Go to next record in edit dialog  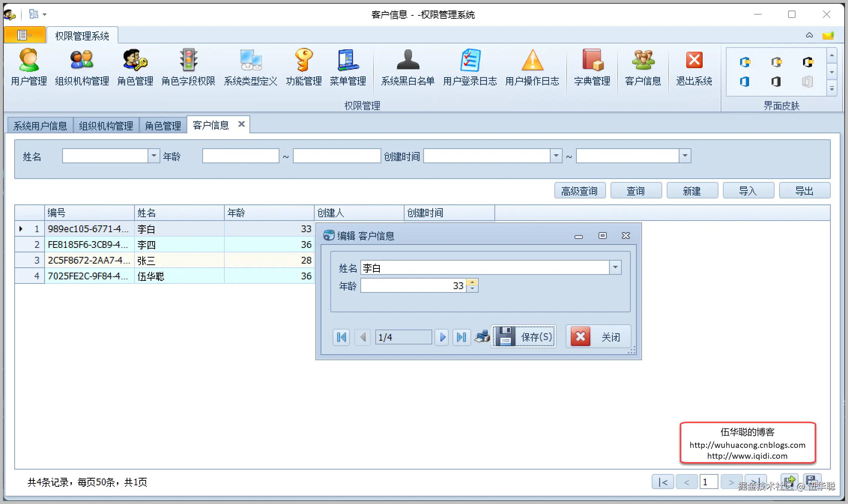442,337
